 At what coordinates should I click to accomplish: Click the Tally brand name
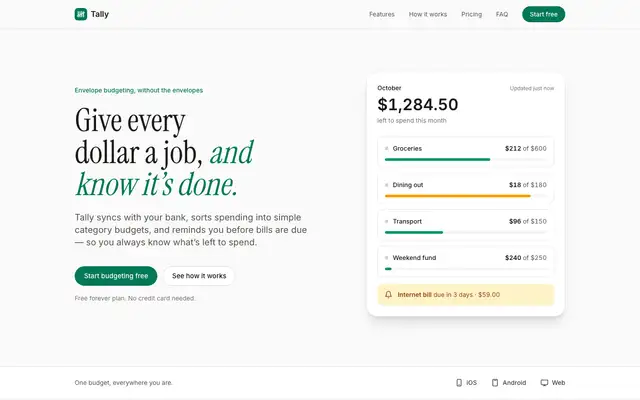click(x=100, y=14)
